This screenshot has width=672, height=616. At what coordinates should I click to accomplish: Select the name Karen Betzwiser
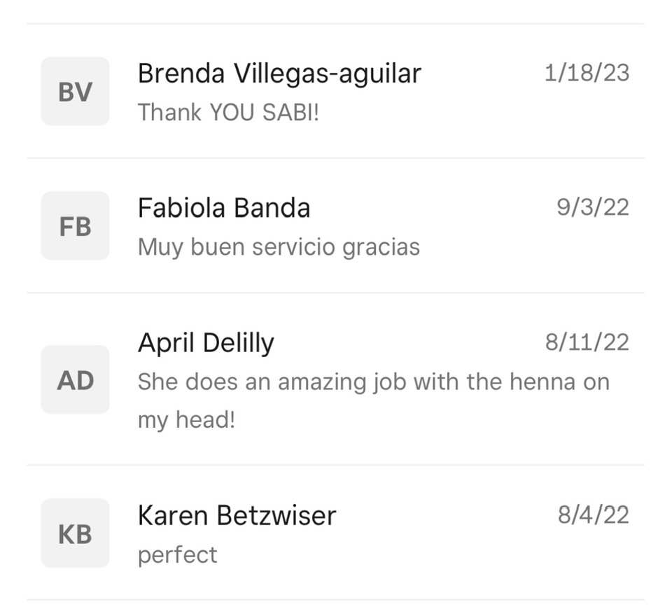pos(237,516)
